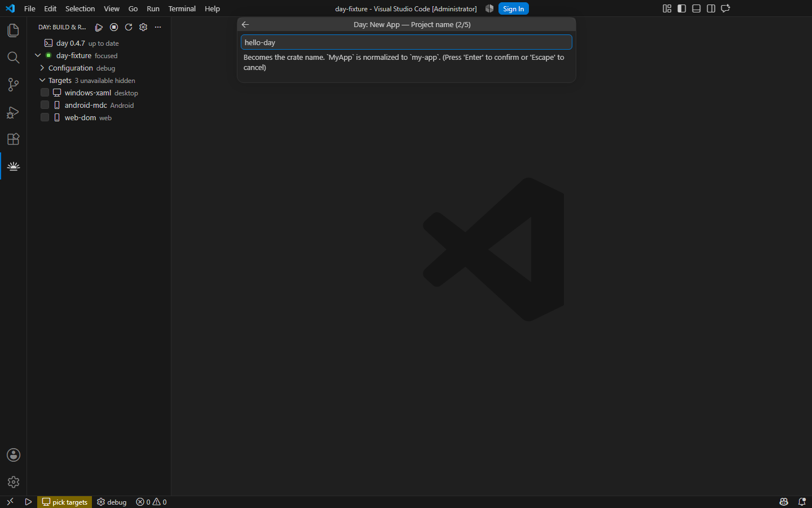This screenshot has width=812, height=508.
Task: Open the Search view in activity bar
Action: [13, 58]
